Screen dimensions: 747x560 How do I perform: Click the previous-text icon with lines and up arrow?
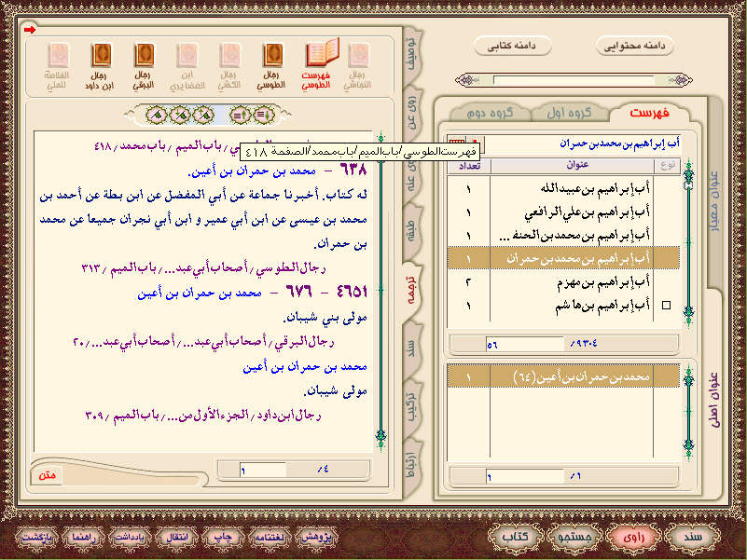tap(240, 115)
